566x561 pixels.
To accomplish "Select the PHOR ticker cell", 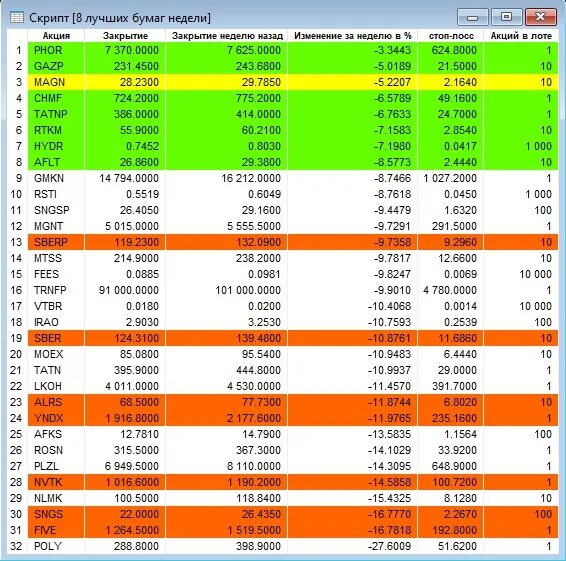I will click(x=56, y=50).
